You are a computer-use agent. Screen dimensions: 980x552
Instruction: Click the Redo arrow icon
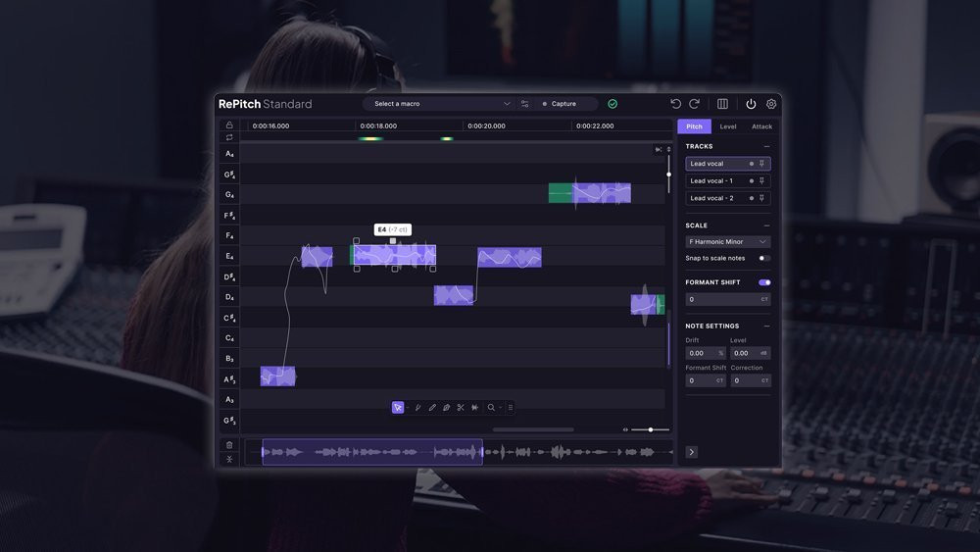pos(695,104)
